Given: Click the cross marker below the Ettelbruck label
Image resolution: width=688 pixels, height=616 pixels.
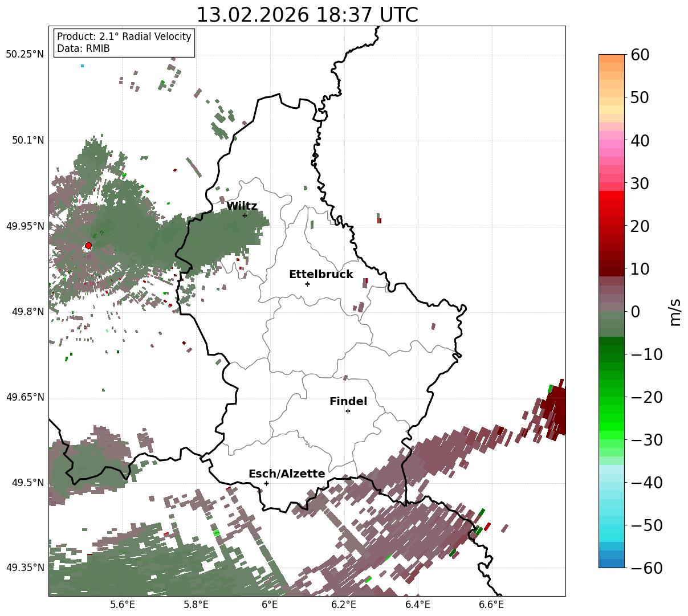Looking at the screenshot, I should point(307,284).
